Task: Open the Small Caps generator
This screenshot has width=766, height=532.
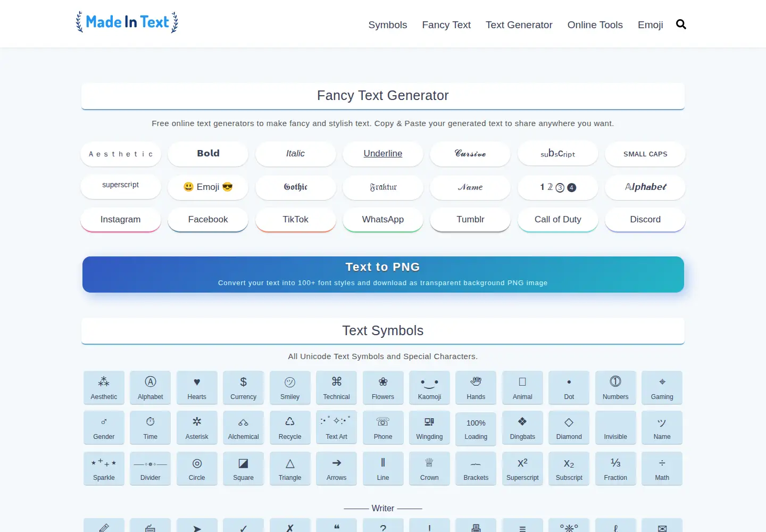Action: coord(645,154)
